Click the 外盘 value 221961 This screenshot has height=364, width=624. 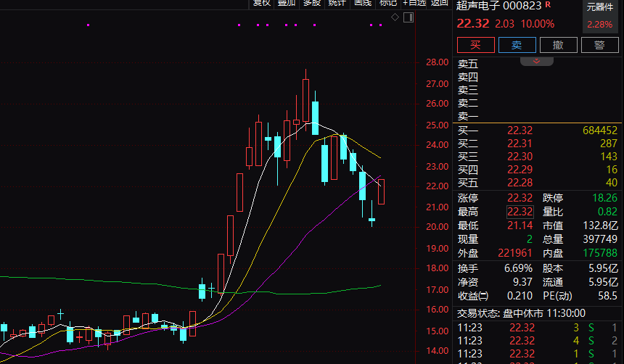[x=515, y=253]
